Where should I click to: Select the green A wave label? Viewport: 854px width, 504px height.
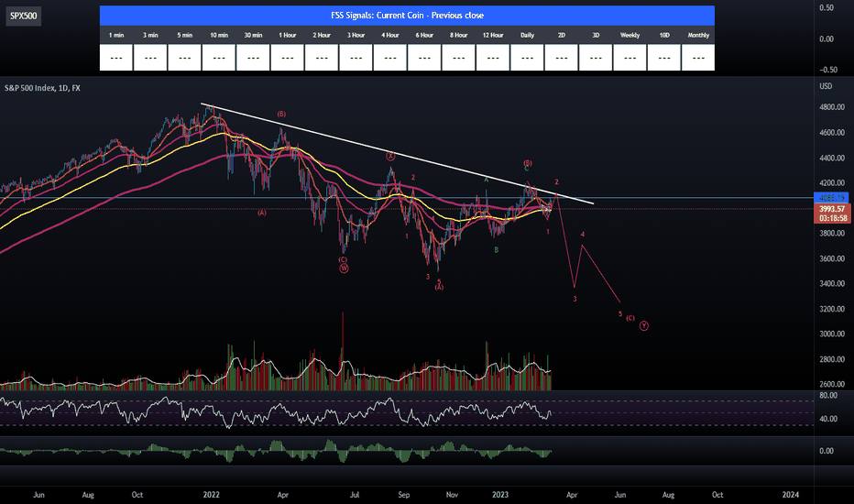point(487,179)
